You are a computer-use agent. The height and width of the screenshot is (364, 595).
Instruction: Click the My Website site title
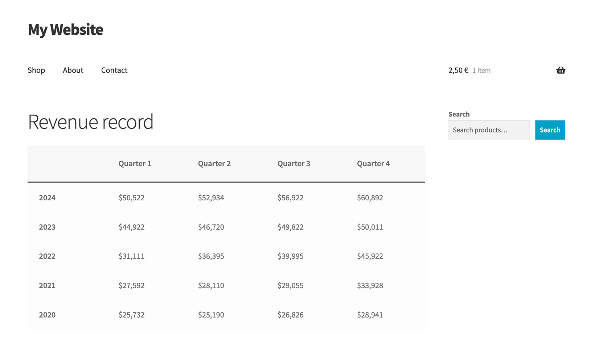(66, 30)
